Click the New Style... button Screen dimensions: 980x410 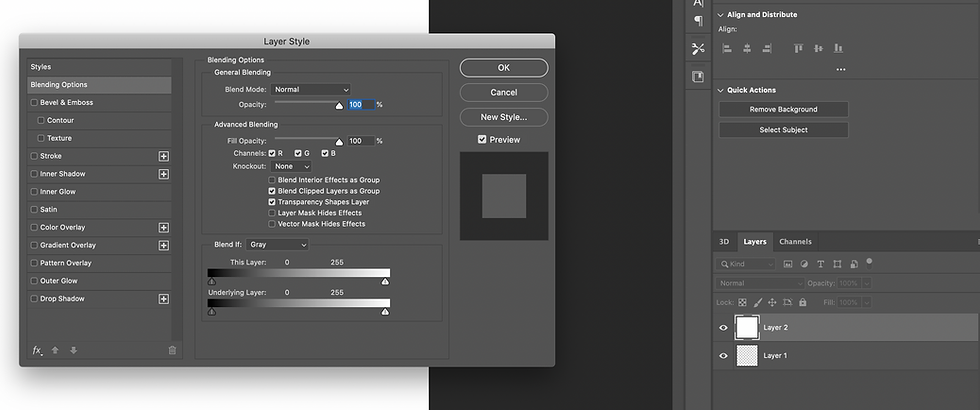504,117
